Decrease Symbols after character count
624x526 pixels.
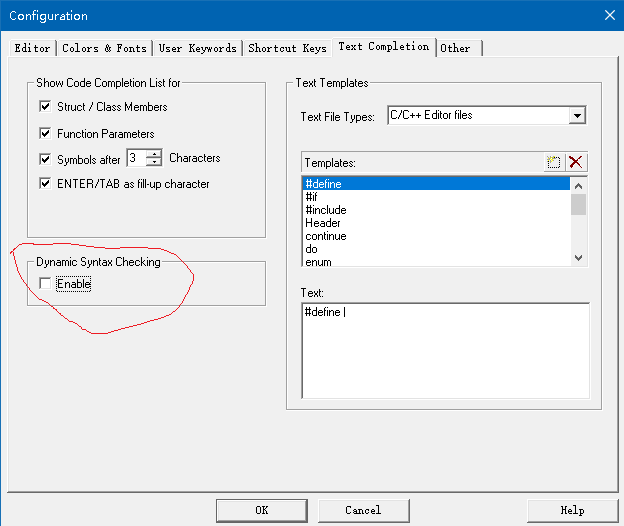pos(154,162)
